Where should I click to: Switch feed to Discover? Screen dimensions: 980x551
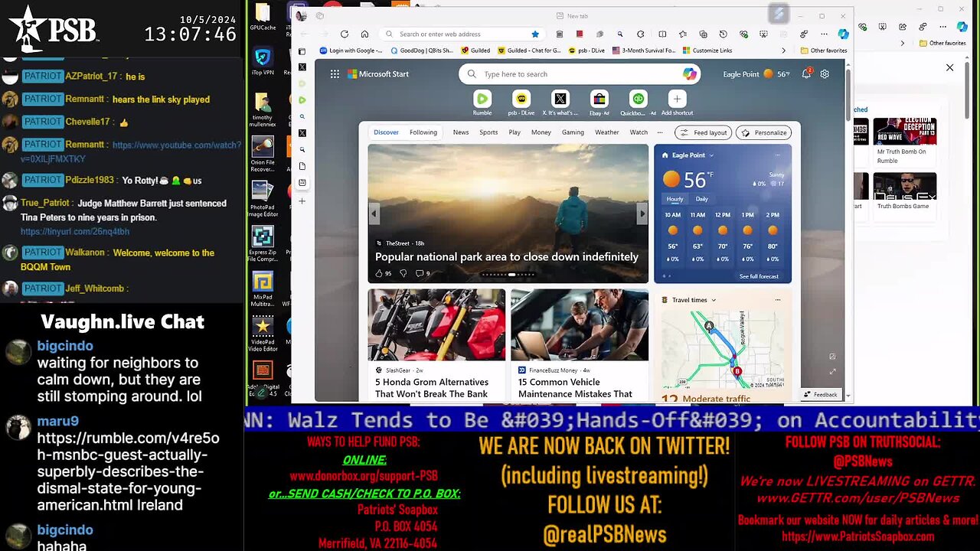point(386,132)
